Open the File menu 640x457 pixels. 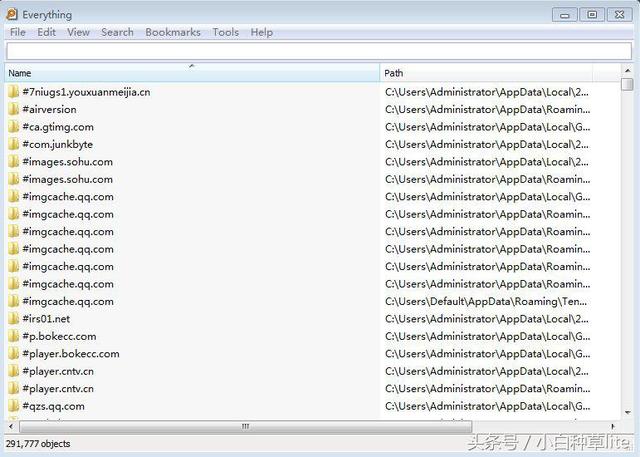pos(18,32)
